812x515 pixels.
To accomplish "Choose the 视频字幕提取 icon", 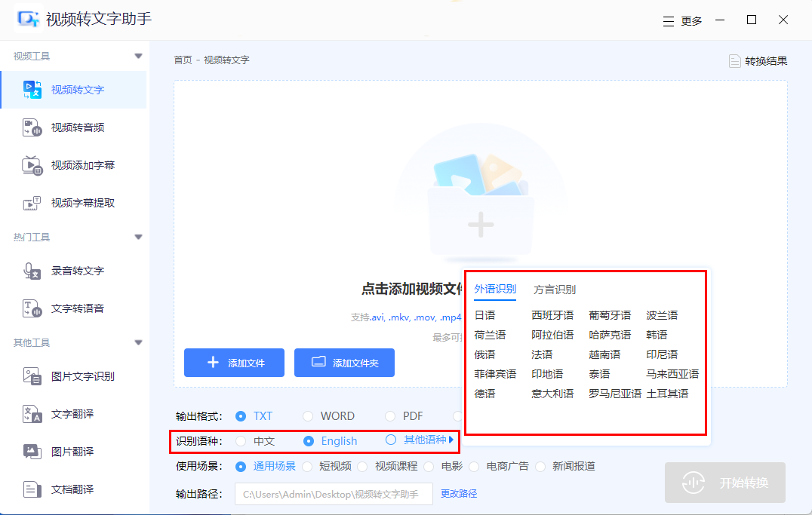I will [32, 203].
